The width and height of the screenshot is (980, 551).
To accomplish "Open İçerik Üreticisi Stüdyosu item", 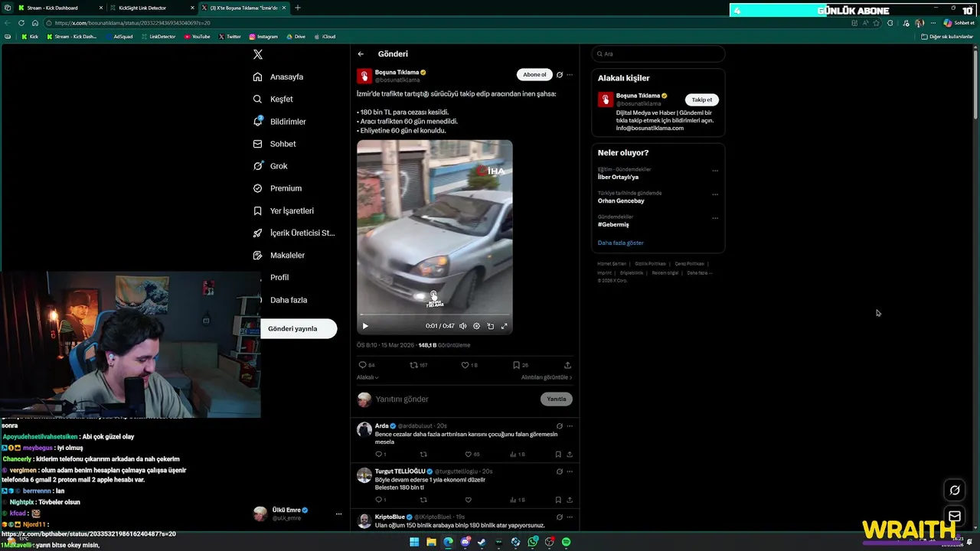I will [294, 233].
